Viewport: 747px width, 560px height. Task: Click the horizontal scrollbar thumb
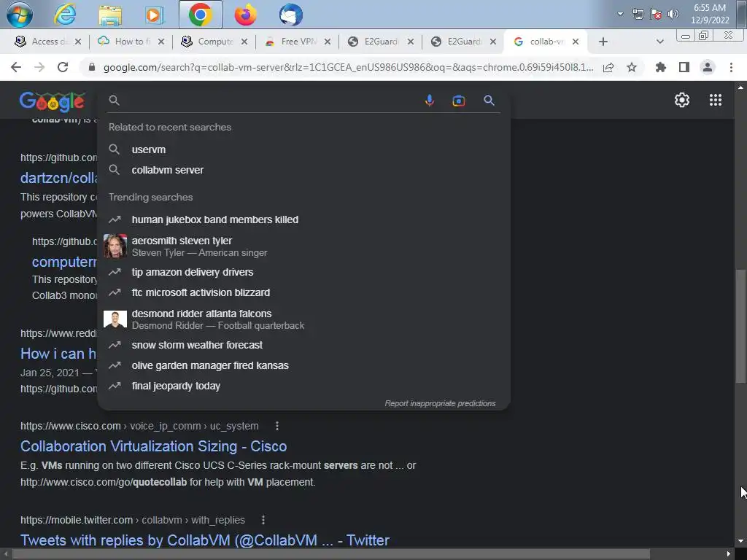tap(330, 554)
